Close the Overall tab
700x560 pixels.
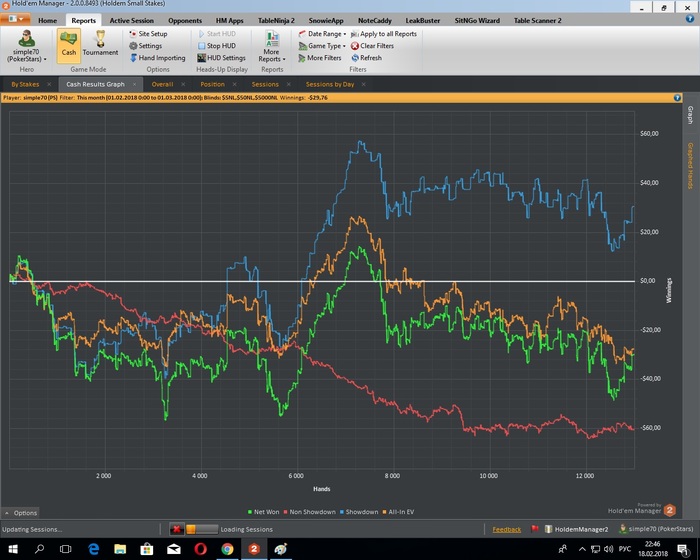tap(183, 84)
